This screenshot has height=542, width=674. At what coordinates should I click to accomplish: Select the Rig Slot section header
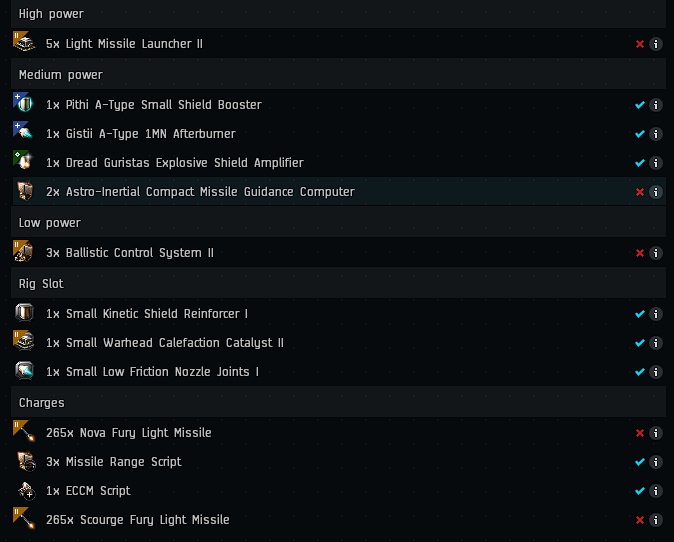click(x=338, y=284)
